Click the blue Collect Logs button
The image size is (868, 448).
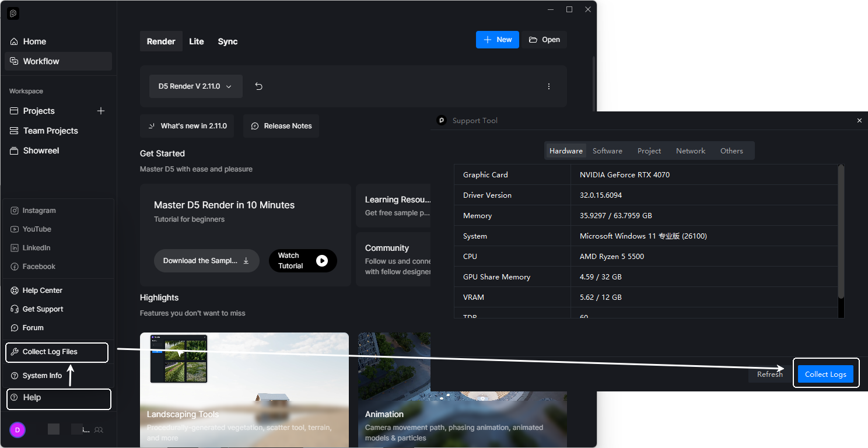point(825,374)
